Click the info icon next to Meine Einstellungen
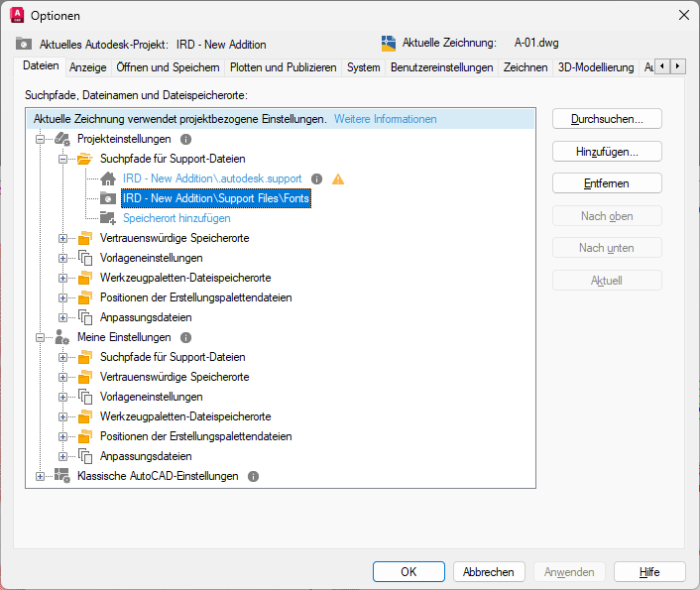The image size is (700, 590). point(185,338)
